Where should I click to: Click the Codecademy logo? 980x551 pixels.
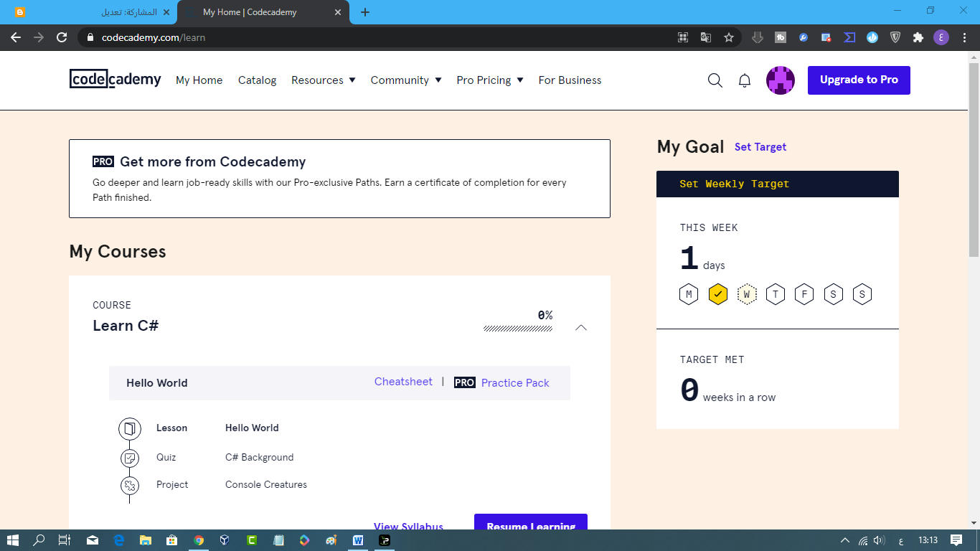tap(116, 79)
